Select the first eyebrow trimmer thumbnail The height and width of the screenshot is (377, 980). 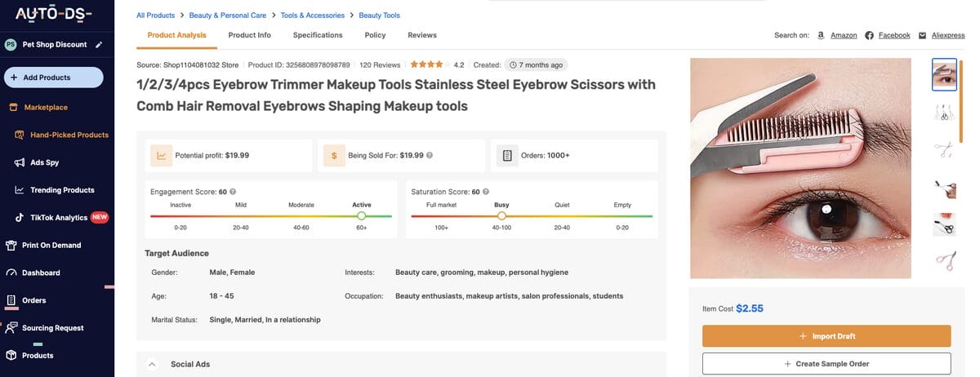pyautogui.click(x=944, y=74)
